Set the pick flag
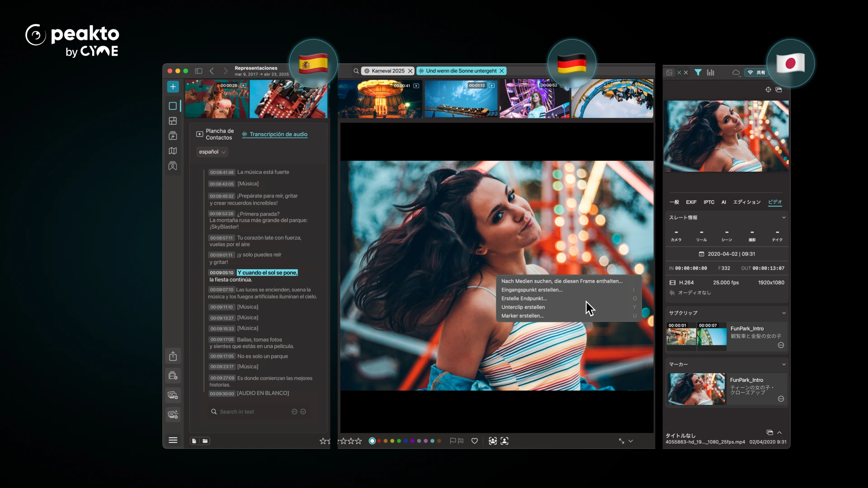 [x=453, y=441]
